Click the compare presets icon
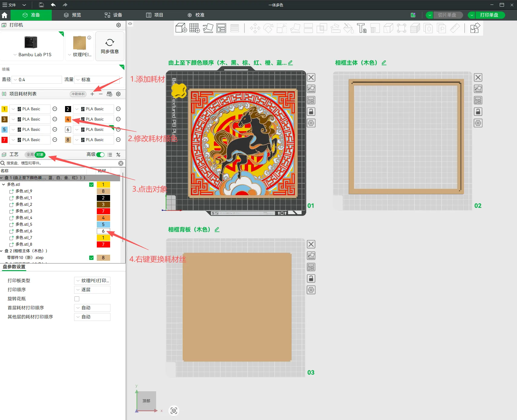This screenshot has height=420, width=517. [x=118, y=155]
